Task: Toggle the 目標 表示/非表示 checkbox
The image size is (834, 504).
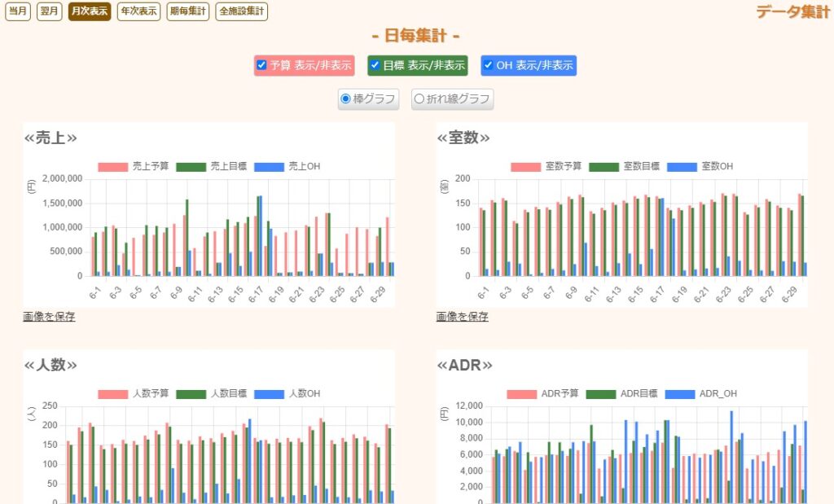Action: (375, 65)
